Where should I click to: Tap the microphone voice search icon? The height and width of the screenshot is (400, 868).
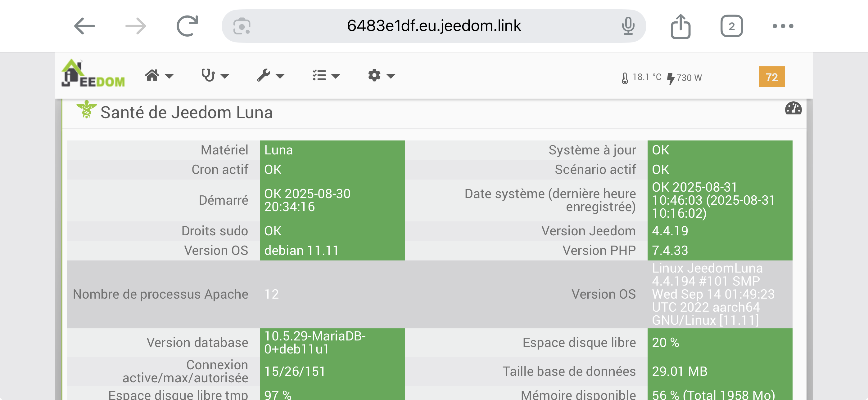(628, 26)
